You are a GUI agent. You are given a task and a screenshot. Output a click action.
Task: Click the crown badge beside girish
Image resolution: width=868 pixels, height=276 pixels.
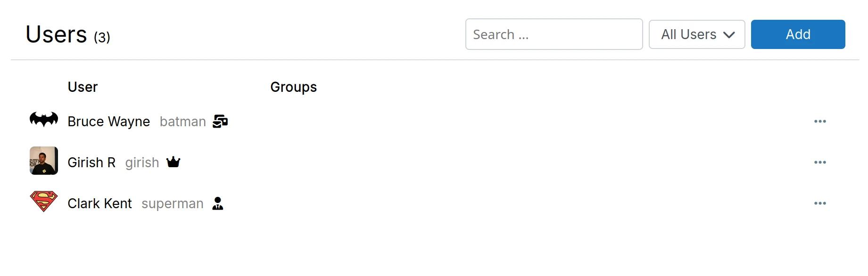click(x=173, y=162)
